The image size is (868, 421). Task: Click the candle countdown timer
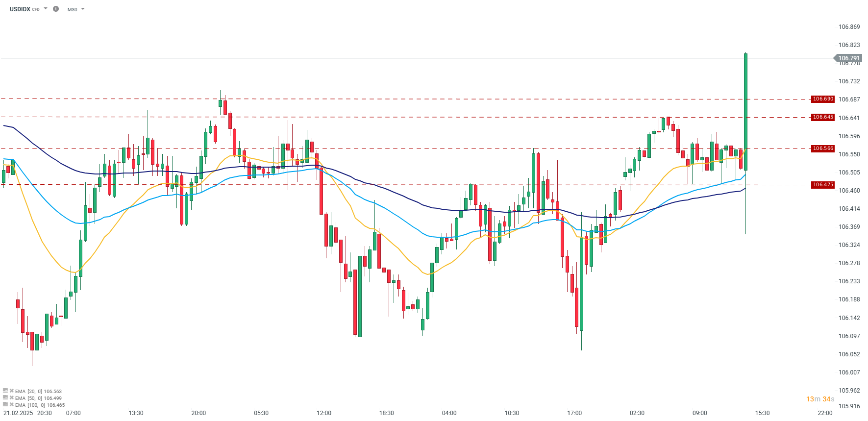click(x=820, y=399)
